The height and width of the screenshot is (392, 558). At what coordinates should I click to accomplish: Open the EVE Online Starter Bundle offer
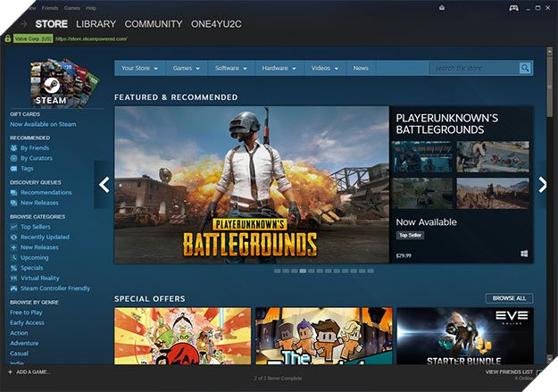click(x=465, y=336)
